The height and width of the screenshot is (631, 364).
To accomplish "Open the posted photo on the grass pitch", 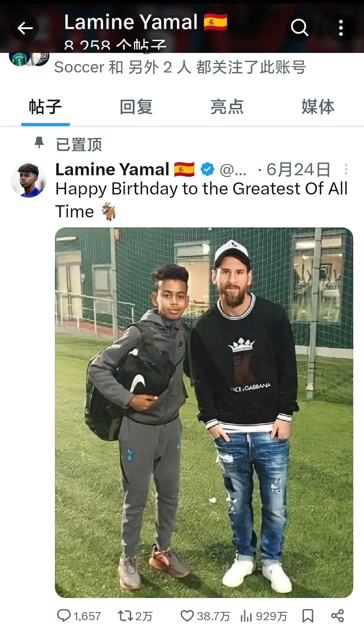I will 204,413.
